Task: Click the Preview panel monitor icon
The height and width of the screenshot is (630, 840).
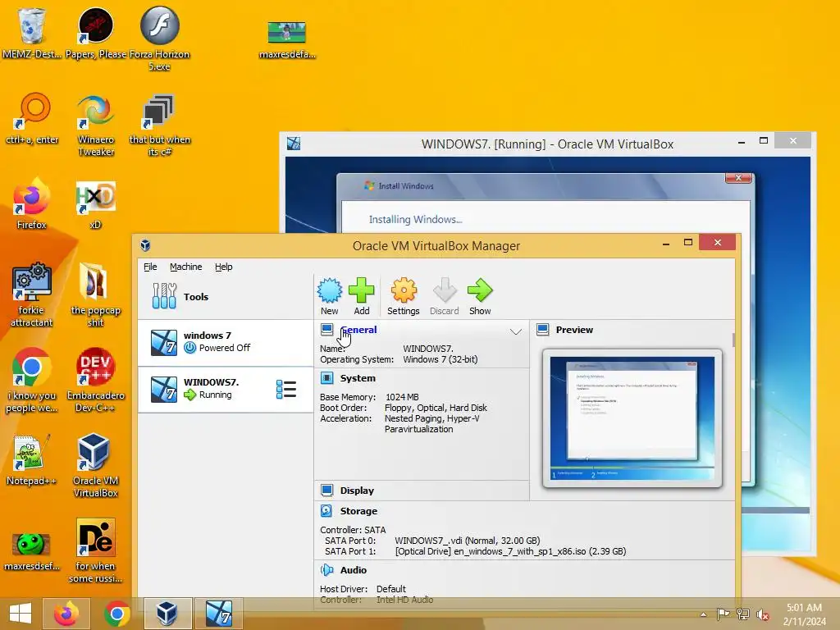Action: coord(543,330)
